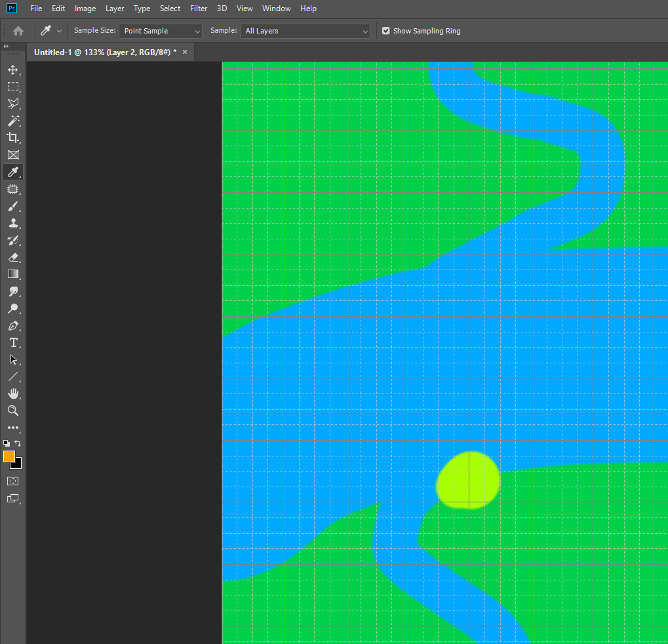Open the View menu
Viewport: 668px width, 644px height.
pyautogui.click(x=245, y=9)
